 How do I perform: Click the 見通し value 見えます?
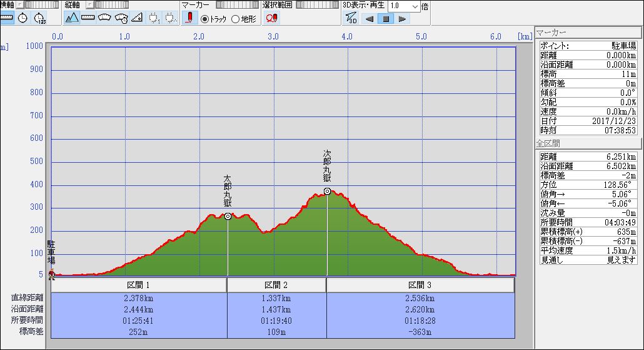(x=622, y=260)
